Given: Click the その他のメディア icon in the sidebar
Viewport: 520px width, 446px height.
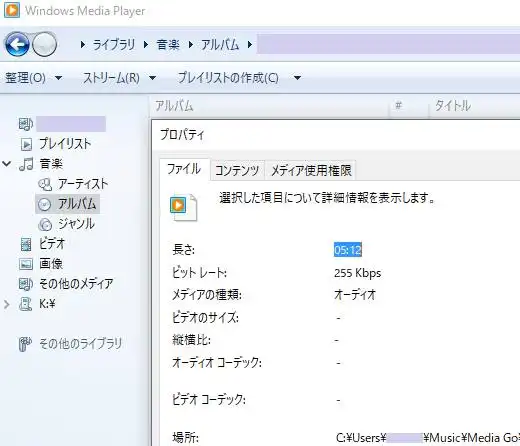Looking at the screenshot, I should point(26,284).
